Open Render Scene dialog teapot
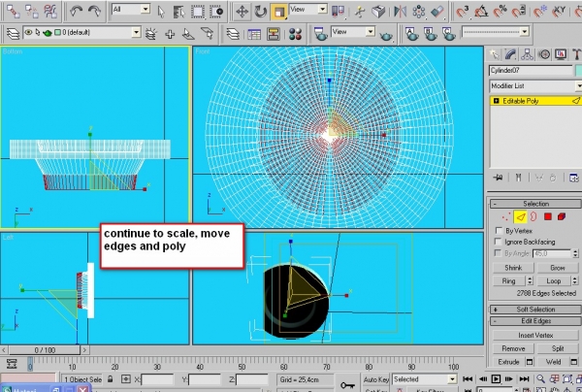 point(320,34)
